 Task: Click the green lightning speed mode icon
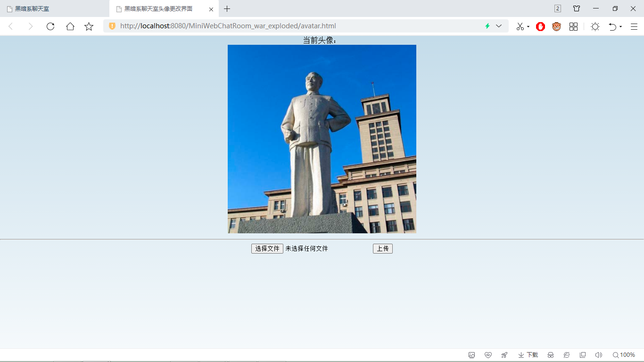click(x=487, y=26)
